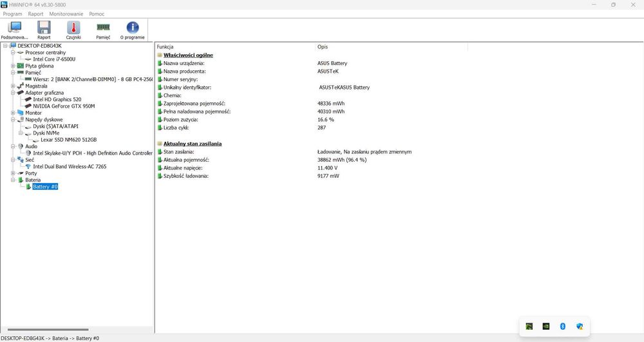Click the Liczba cykli value 287
644x342 pixels.
[321, 128]
